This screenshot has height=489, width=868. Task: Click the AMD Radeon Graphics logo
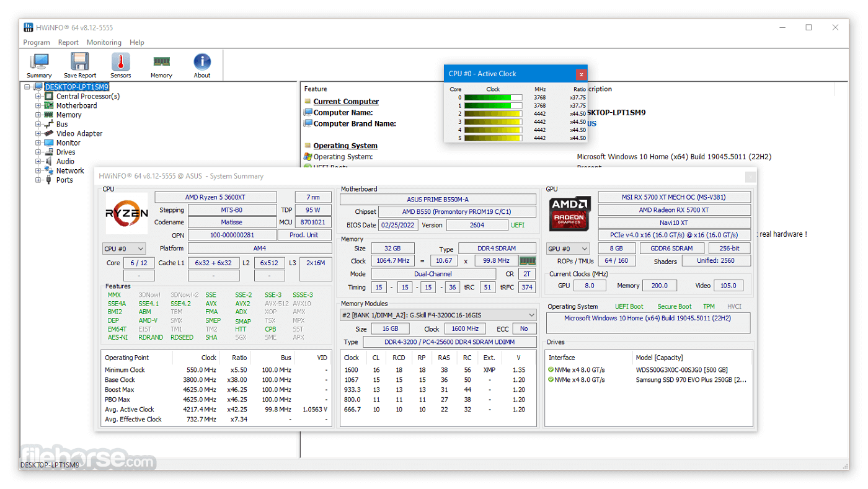569,214
